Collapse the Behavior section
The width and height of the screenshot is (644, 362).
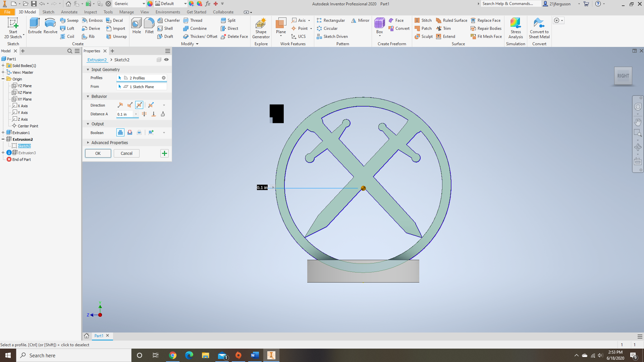pos(88,97)
